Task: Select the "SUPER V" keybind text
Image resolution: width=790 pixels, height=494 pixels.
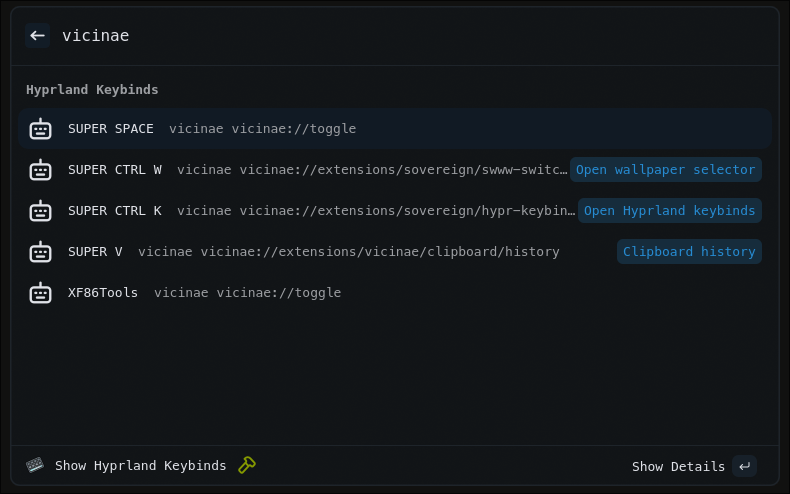Action: coord(95,252)
